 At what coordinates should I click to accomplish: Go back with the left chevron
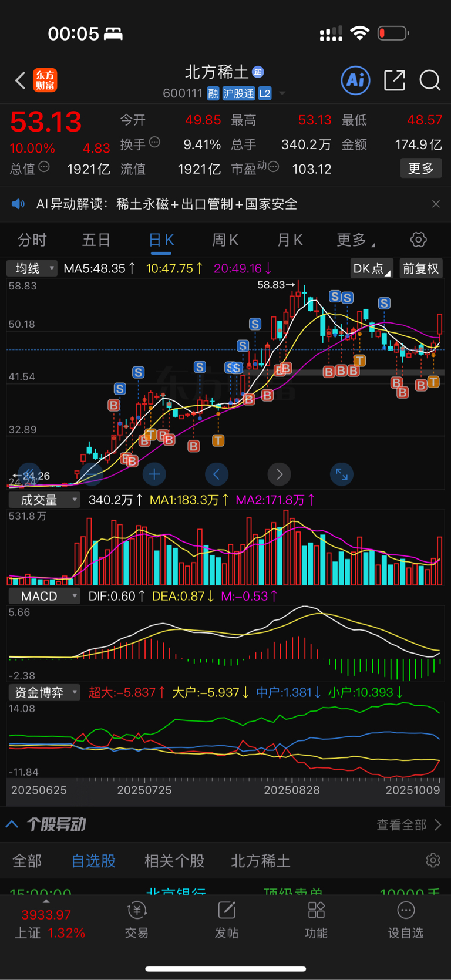pos(20,80)
